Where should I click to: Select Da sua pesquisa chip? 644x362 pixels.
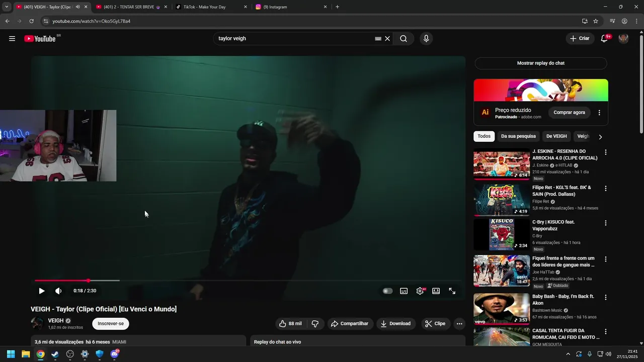click(x=518, y=136)
